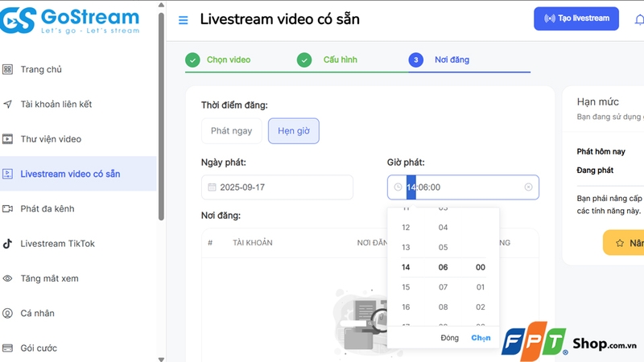Click the Tăng mắt xem eye icon
The image size is (644, 362).
pos(7,278)
